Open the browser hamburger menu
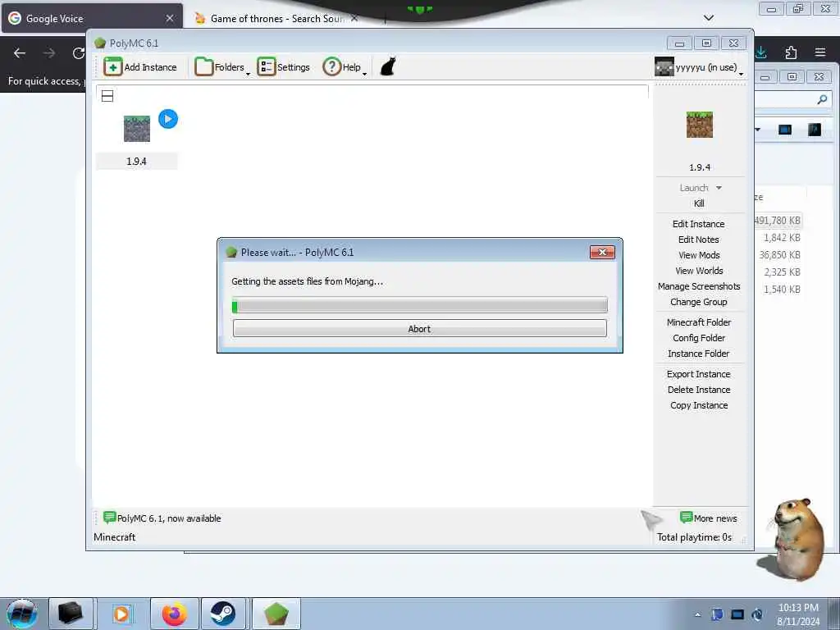Screen dimensions: 840x630 click(820, 52)
